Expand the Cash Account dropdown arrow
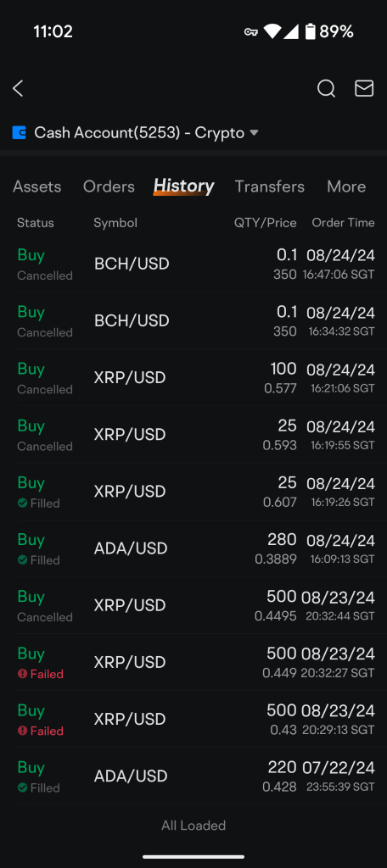387x868 pixels. [x=254, y=133]
